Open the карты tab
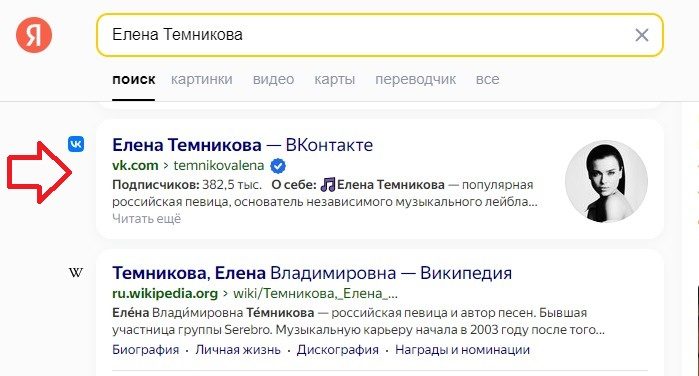The width and height of the screenshot is (699, 376). [334, 79]
